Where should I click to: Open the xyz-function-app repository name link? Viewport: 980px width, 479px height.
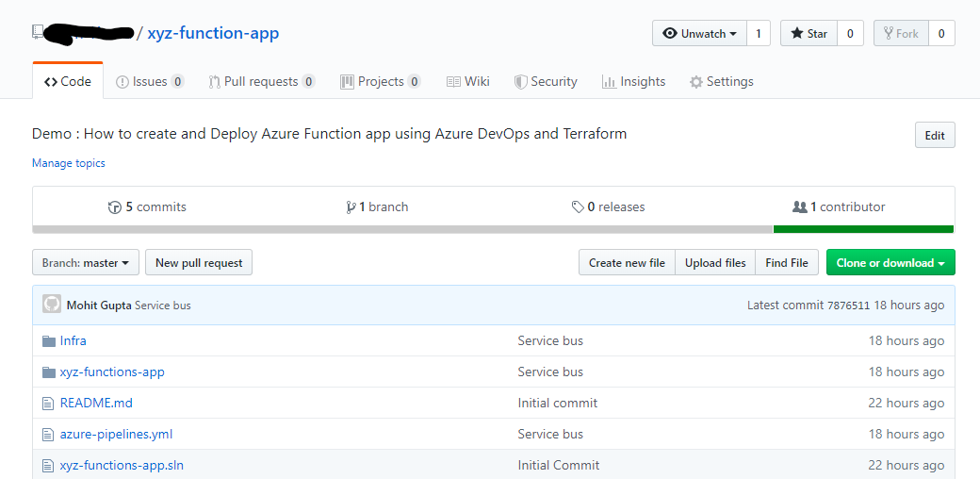tap(213, 33)
